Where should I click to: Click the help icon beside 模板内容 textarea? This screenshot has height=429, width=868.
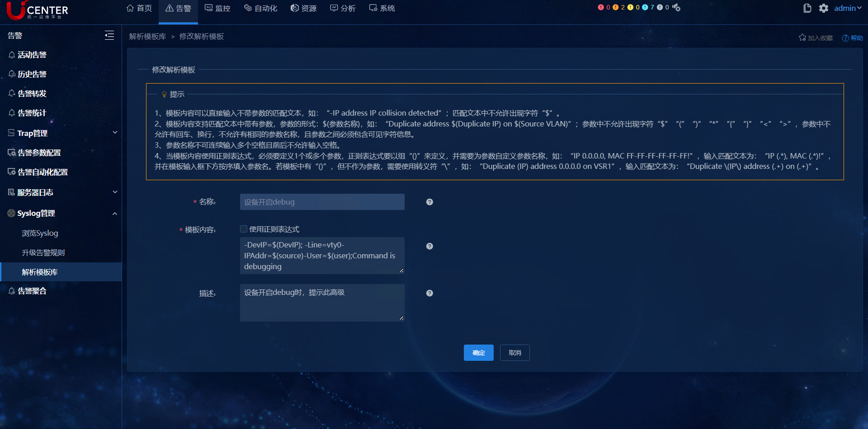429,246
